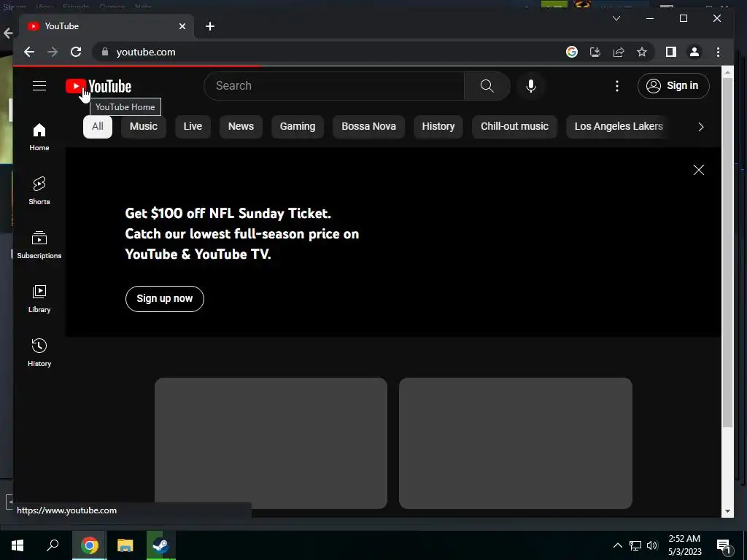Select the Los Angeles Lakers chip
The height and width of the screenshot is (560, 747).
619,127
